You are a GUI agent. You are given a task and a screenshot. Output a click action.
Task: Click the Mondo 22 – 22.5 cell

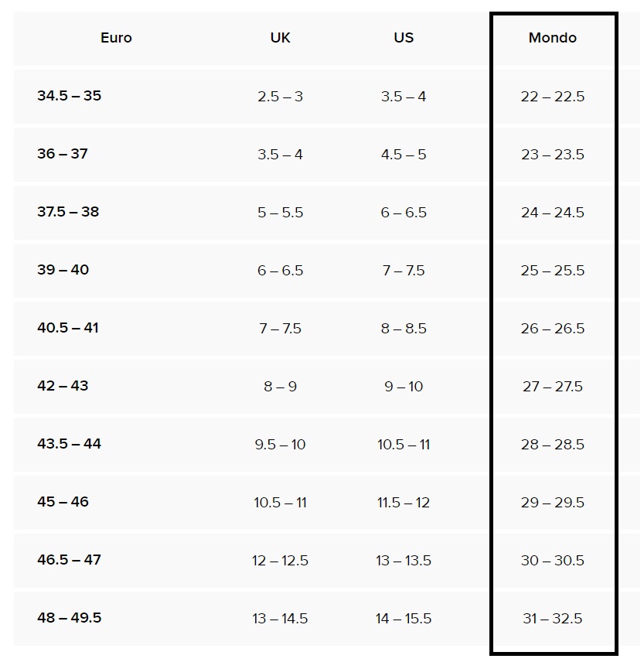point(552,97)
